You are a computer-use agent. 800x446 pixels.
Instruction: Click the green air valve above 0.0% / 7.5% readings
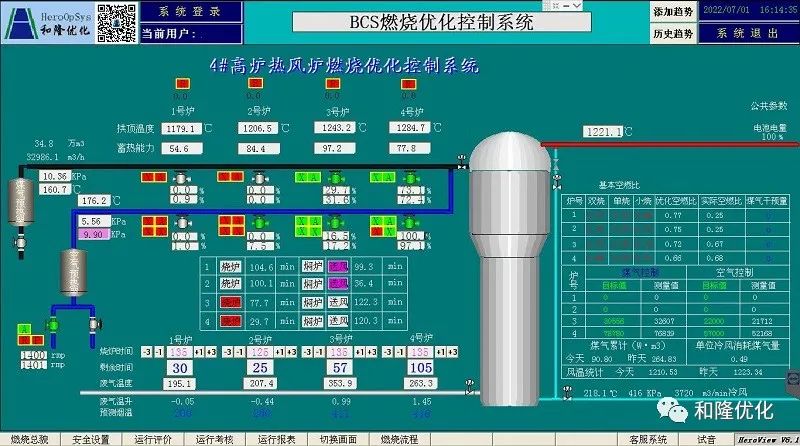[259, 223]
